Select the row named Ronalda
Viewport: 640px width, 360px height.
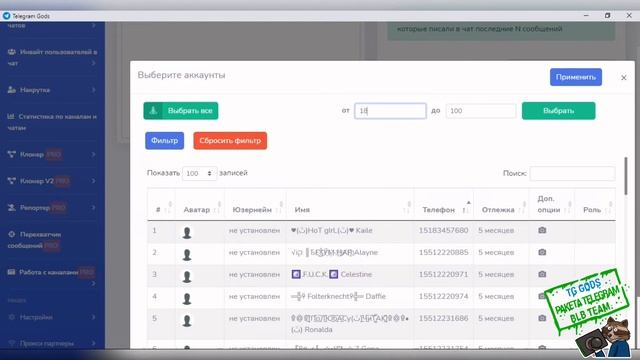click(381, 324)
